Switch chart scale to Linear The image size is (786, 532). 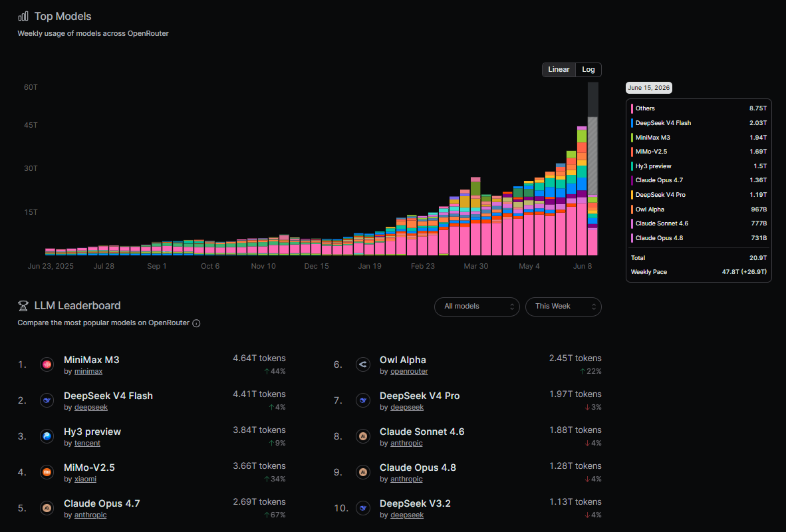[x=559, y=70]
